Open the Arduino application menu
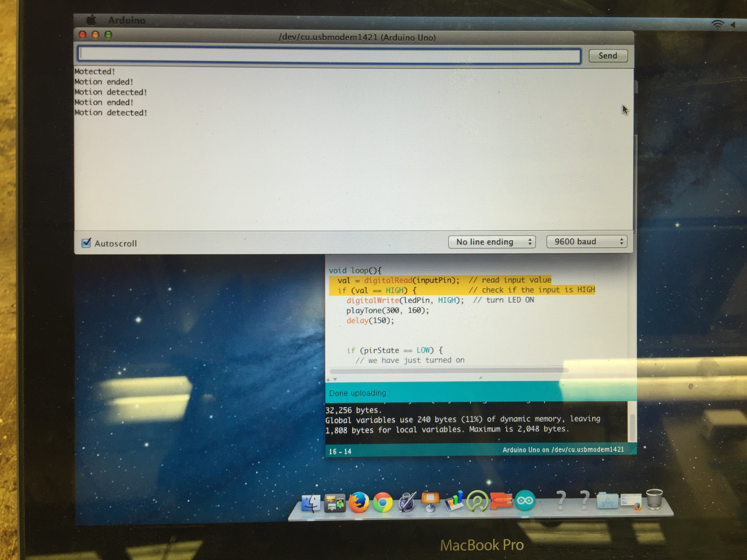Viewport: 747px width, 560px height. point(127,20)
